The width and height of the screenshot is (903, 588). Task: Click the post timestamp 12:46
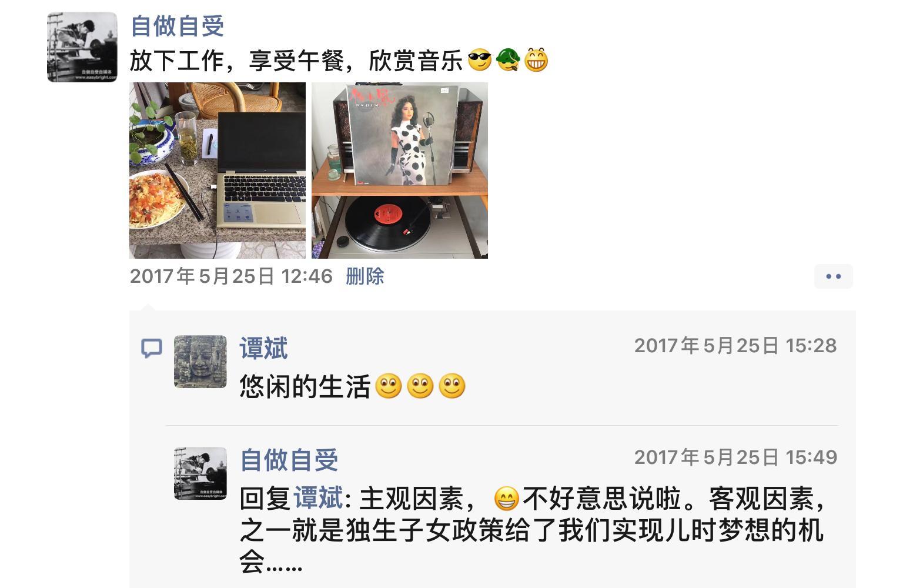coord(231,276)
